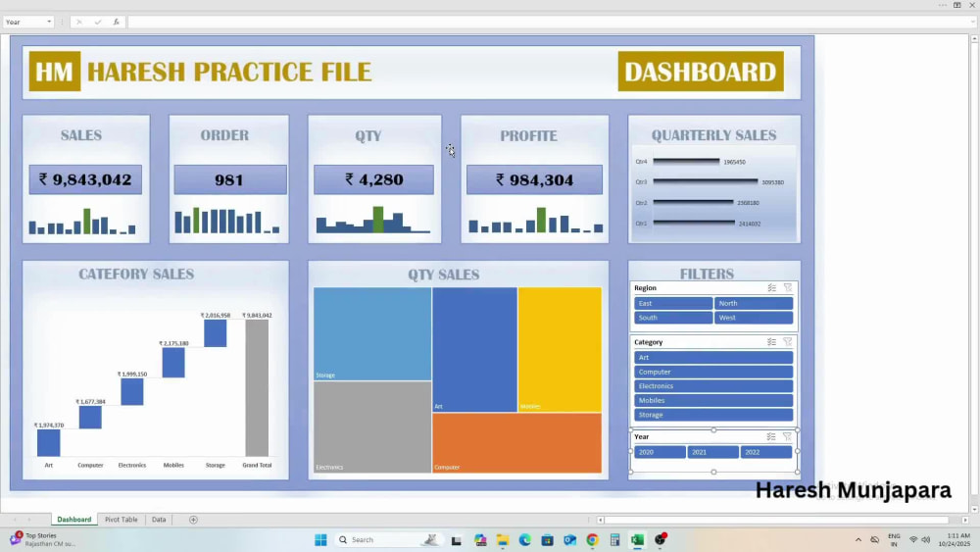980x552 pixels.
Task: Click the Profite value ₹ 984,304
Action: tap(534, 180)
